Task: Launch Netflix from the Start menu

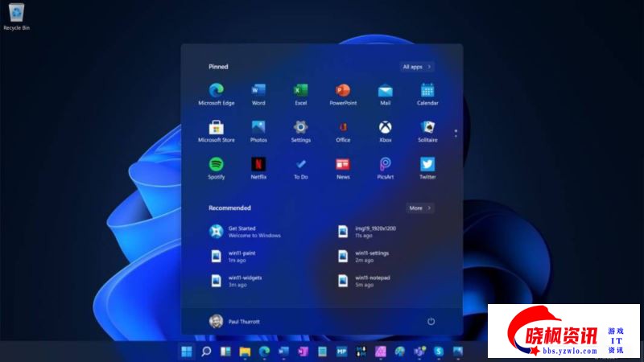Action: (258, 165)
